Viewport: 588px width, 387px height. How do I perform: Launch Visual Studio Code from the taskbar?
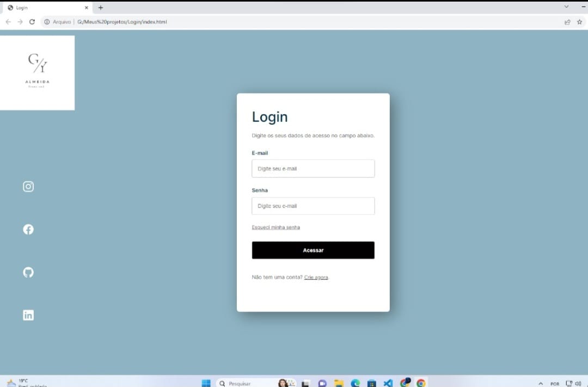pos(388,383)
